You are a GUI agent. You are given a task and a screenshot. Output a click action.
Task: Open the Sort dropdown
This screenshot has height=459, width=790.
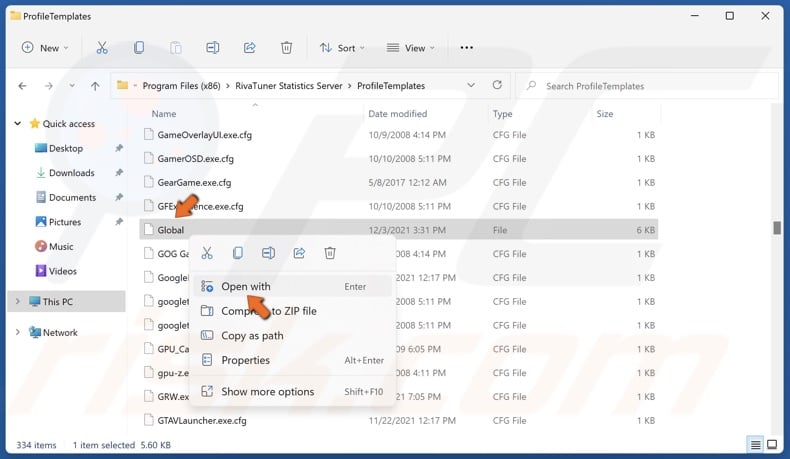(342, 48)
